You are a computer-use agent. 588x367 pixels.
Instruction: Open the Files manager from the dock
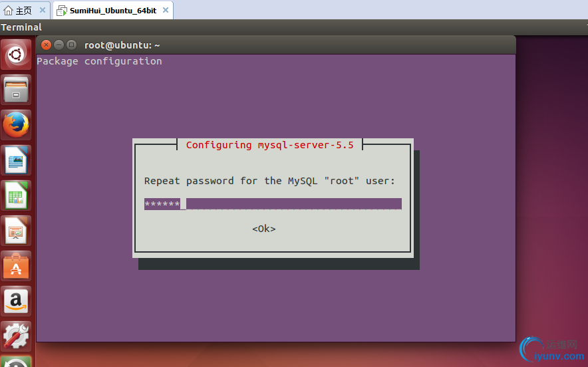coord(16,90)
